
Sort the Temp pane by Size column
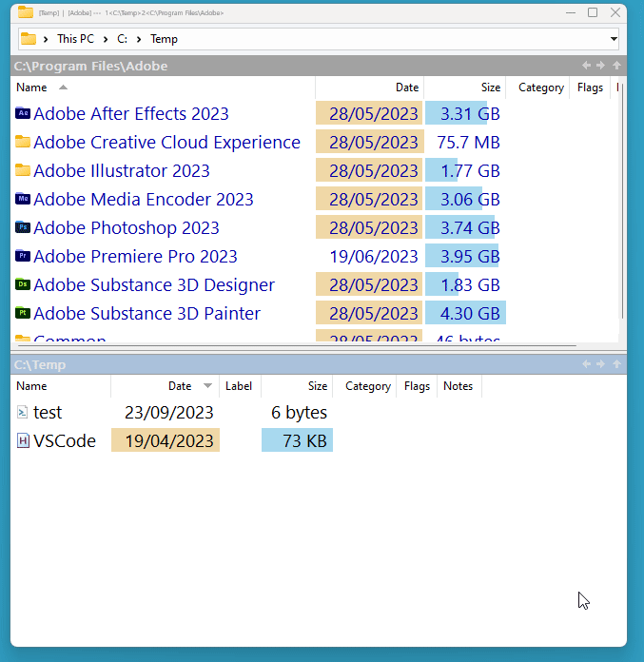point(297,386)
